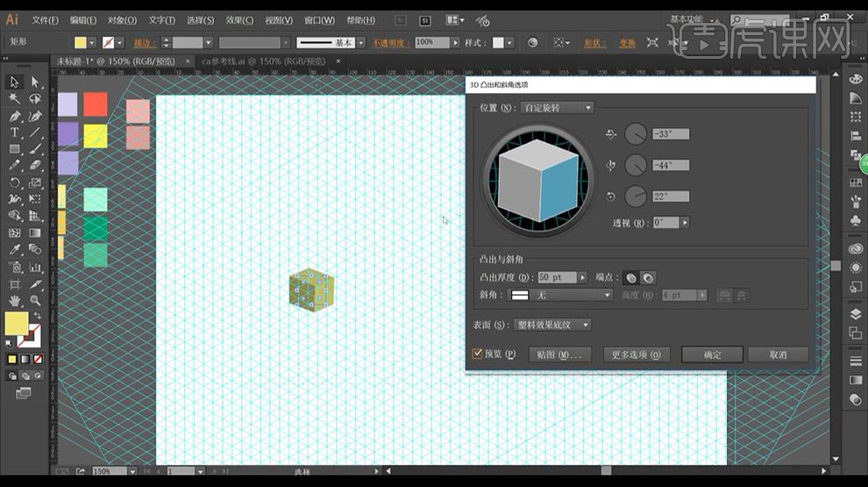Select the Rectangle shape tool

pyautogui.click(x=15, y=149)
